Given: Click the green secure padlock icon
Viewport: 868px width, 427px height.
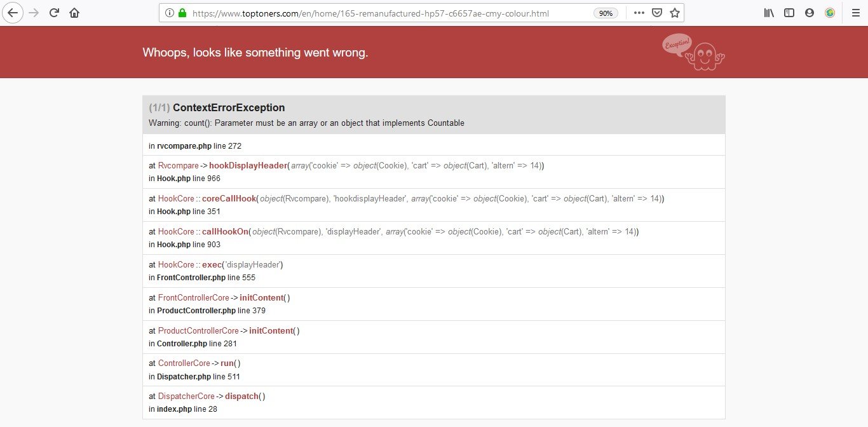Looking at the screenshot, I should pos(182,13).
